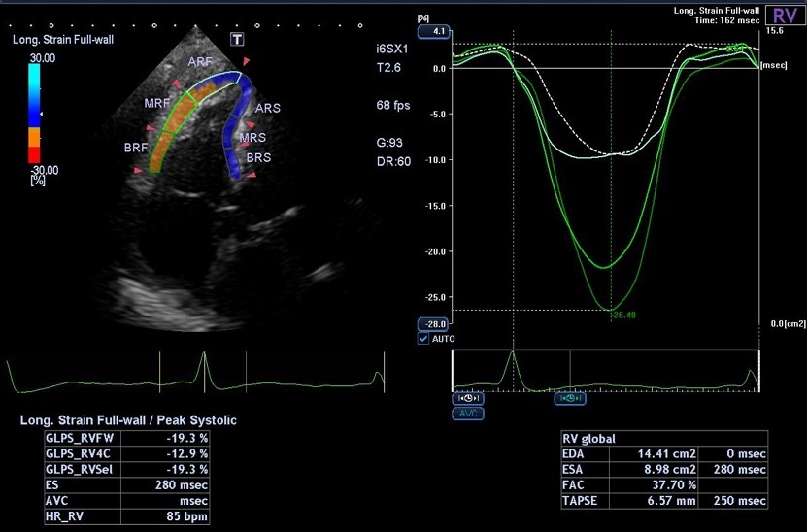Screen dimensions: 807x532
Task: Select the red arrow marker near ARF apex
Action: point(247,61)
